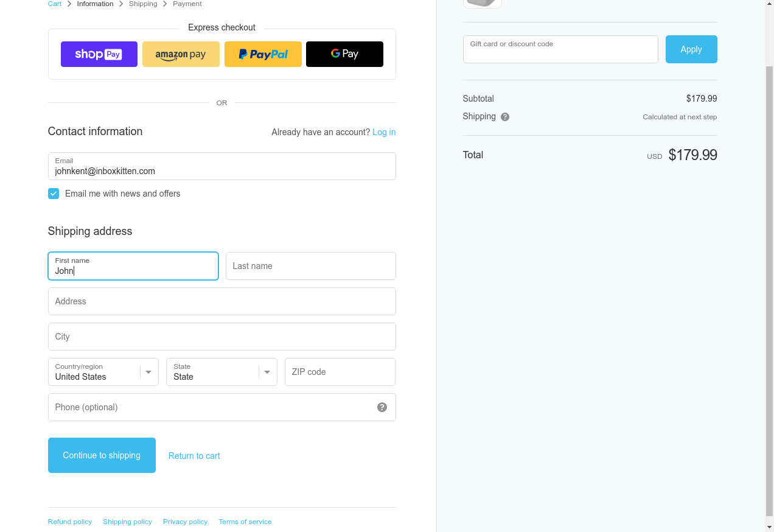Viewport: 774px width, 532px height.
Task: Focus the Gift card or discount code field
Action: (x=560, y=49)
